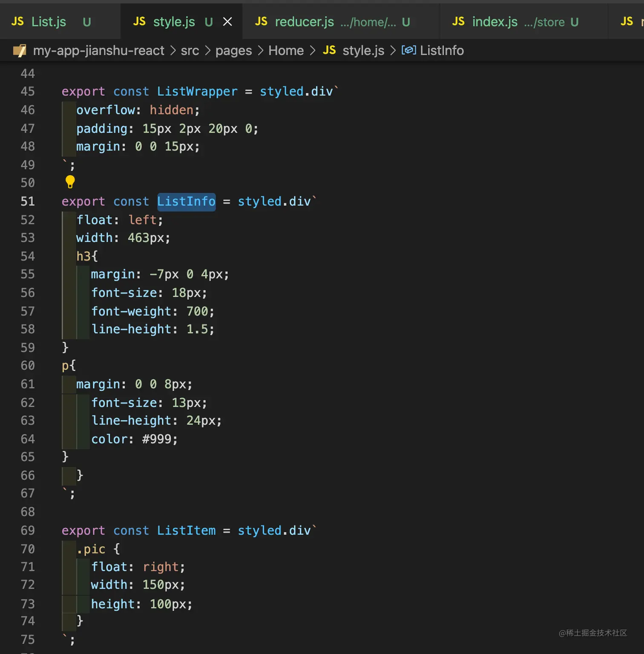
Task: Close the style.js tab
Action: click(228, 21)
